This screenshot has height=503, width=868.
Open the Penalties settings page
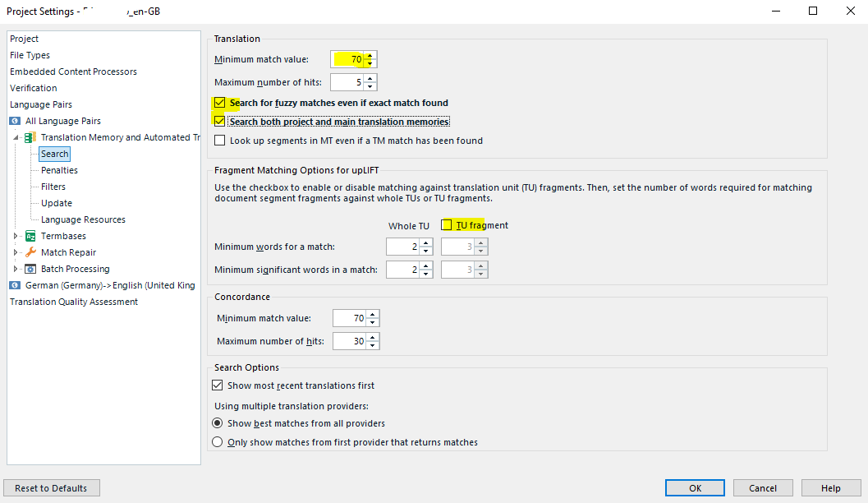point(59,170)
